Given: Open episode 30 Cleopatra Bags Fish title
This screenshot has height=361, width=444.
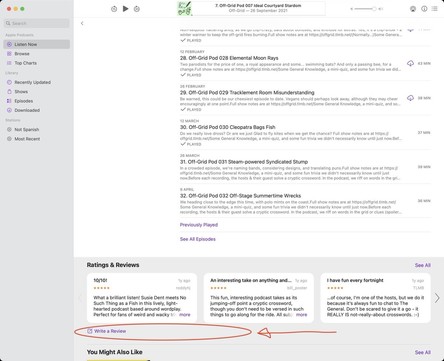Looking at the screenshot, I should tap(228, 127).
